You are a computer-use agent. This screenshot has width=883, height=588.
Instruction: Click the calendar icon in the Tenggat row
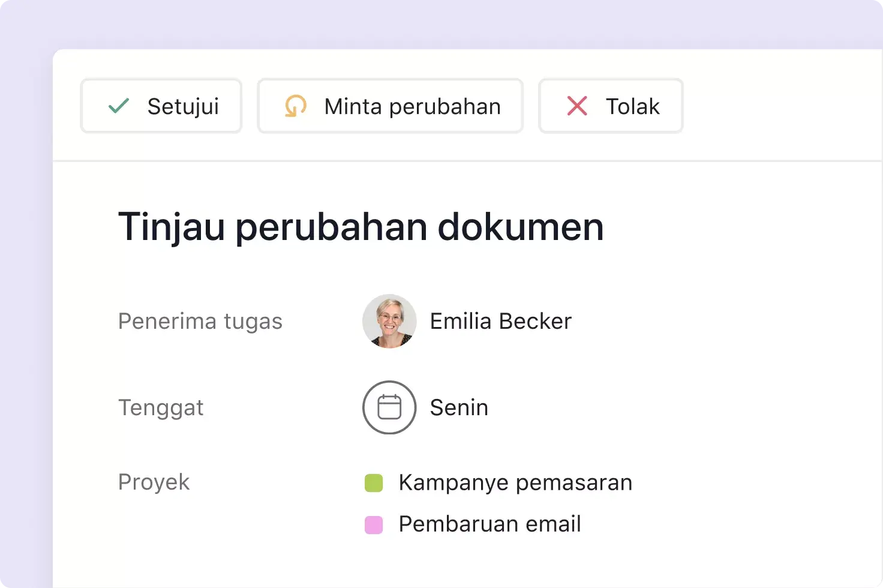389,407
